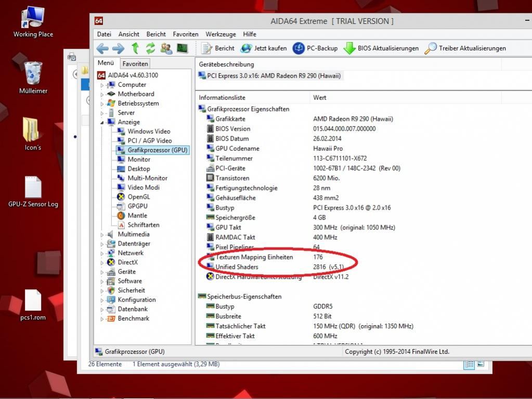532x399 pixels.
Task: Expand the Betriebssystem tree node
Action: pos(102,104)
